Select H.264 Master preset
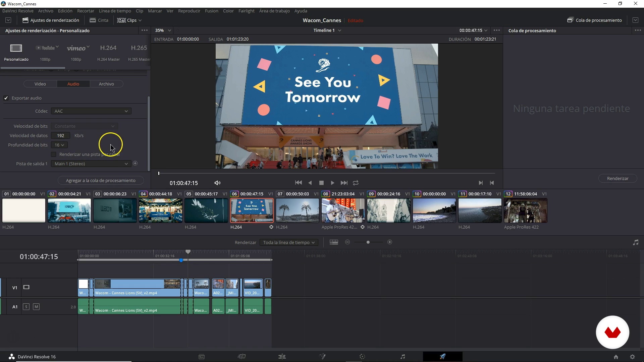Viewport: 644px width, 362px height. pyautogui.click(x=108, y=52)
